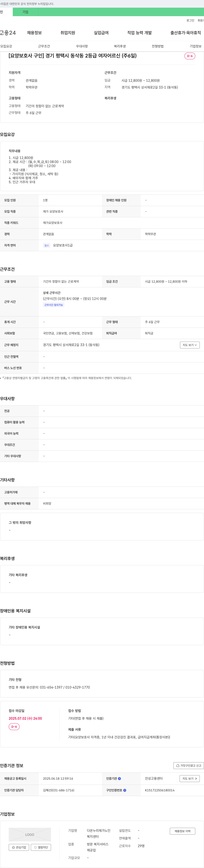Open the 구인인증번호 help question-mark icon
This screenshot has height=868, width=204.
point(125,790)
